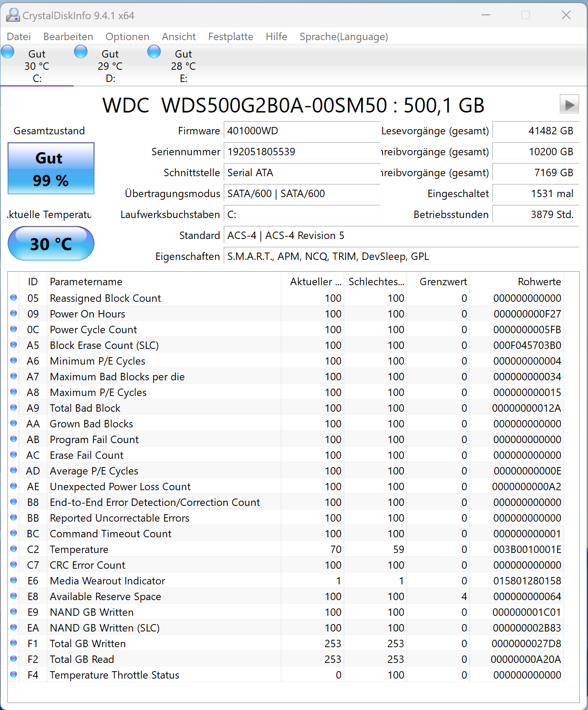Click the CrystalDiskInfo title bar app icon
588x710 pixels.
click(x=13, y=15)
